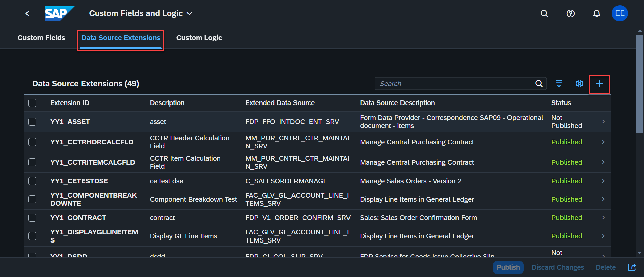Screen dimensions: 644x277
Task: Switch to the Custom Logic tab
Action: click(199, 38)
